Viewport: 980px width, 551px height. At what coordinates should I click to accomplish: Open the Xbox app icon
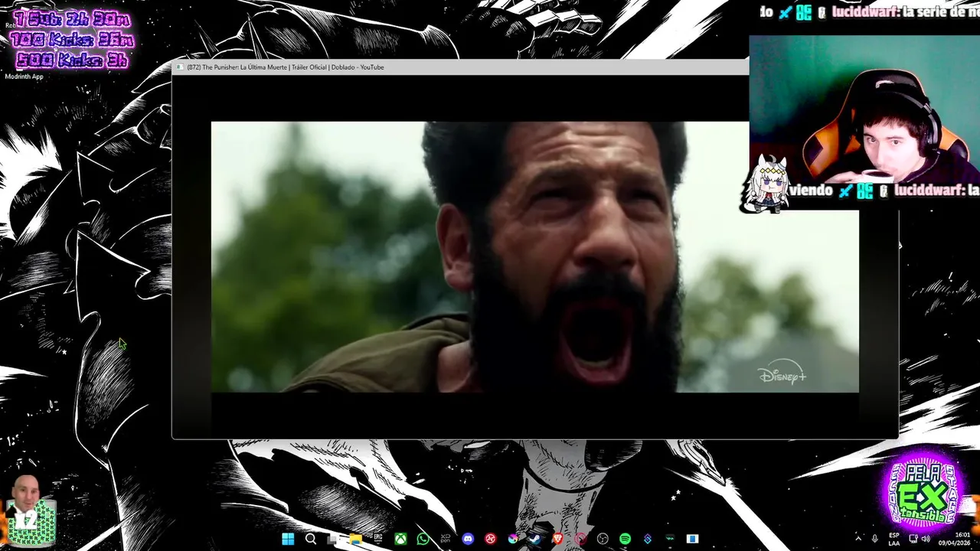click(x=400, y=539)
